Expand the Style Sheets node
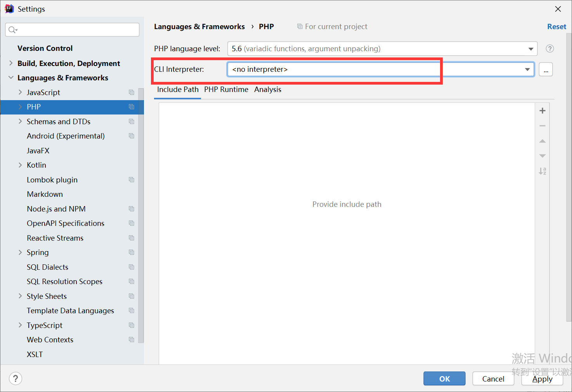 click(20, 296)
